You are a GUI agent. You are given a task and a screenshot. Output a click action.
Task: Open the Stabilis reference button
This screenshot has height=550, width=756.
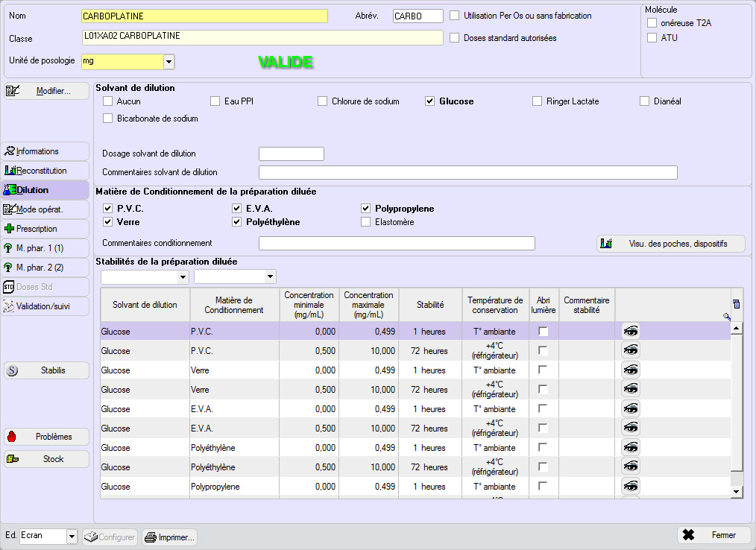pyautogui.click(x=46, y=370)
